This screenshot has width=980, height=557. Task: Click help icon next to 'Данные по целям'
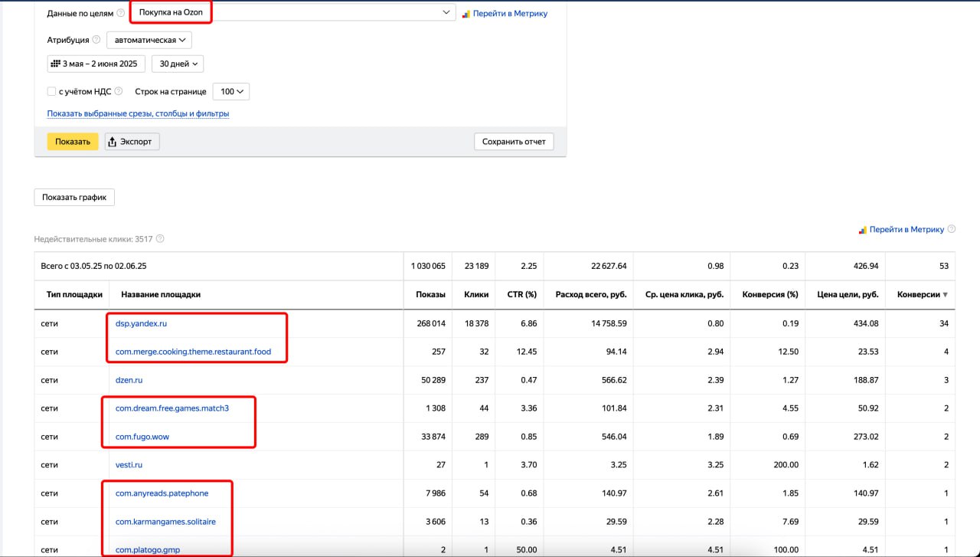point(121,13)
